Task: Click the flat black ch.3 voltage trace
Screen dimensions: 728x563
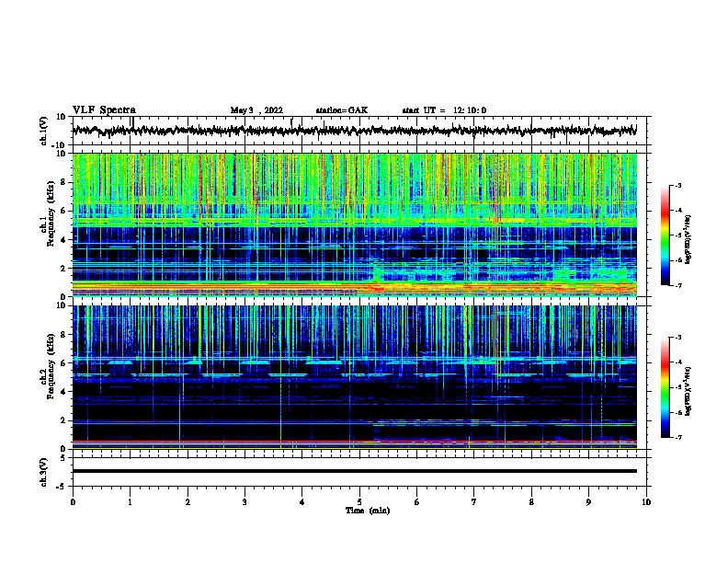Action: point(354,471)
